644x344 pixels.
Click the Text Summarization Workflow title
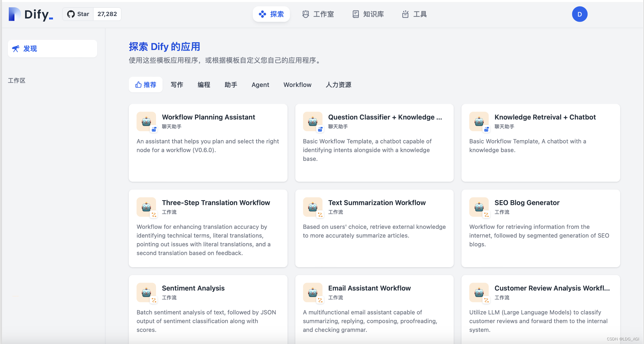(377, 203)
